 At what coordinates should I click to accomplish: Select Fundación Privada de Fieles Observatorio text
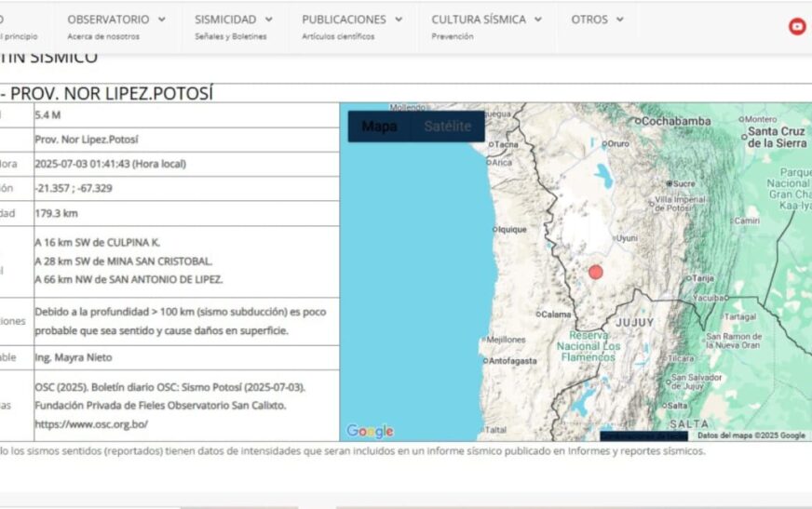(x=160, y=405)
